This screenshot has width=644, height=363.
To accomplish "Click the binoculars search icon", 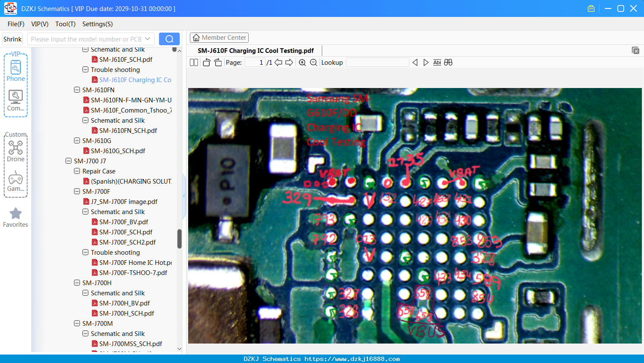I will click(448, 63).
